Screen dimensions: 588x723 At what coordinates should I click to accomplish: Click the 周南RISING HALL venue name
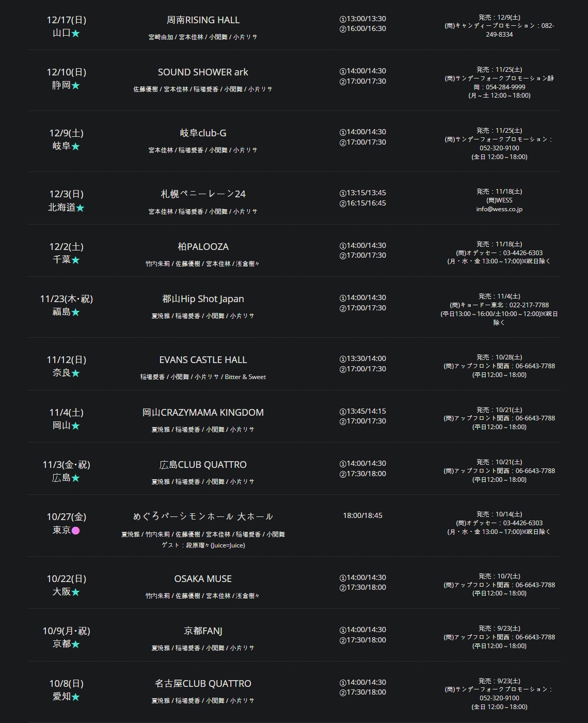pyautogui.click(x=203, y=20)
